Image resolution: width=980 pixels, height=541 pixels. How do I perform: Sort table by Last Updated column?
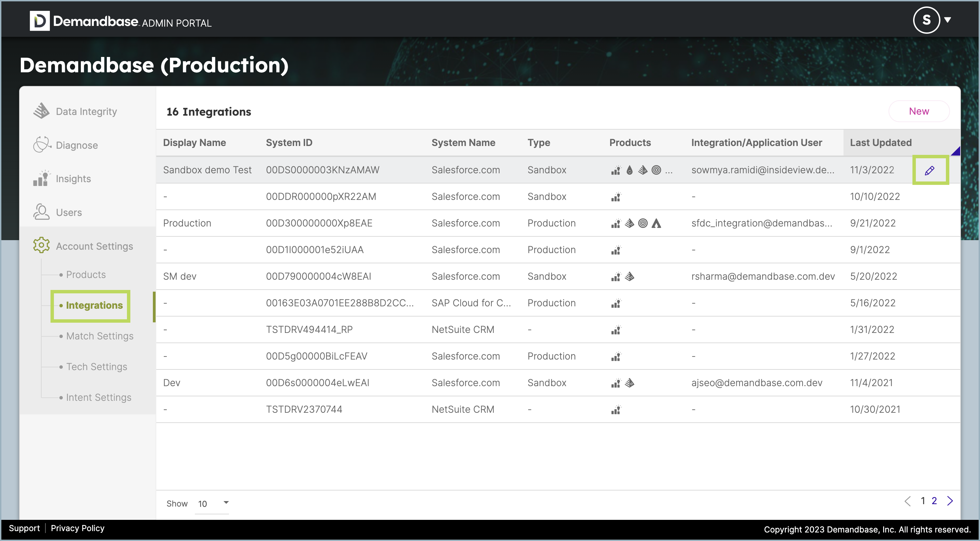[x=881, y=142]
